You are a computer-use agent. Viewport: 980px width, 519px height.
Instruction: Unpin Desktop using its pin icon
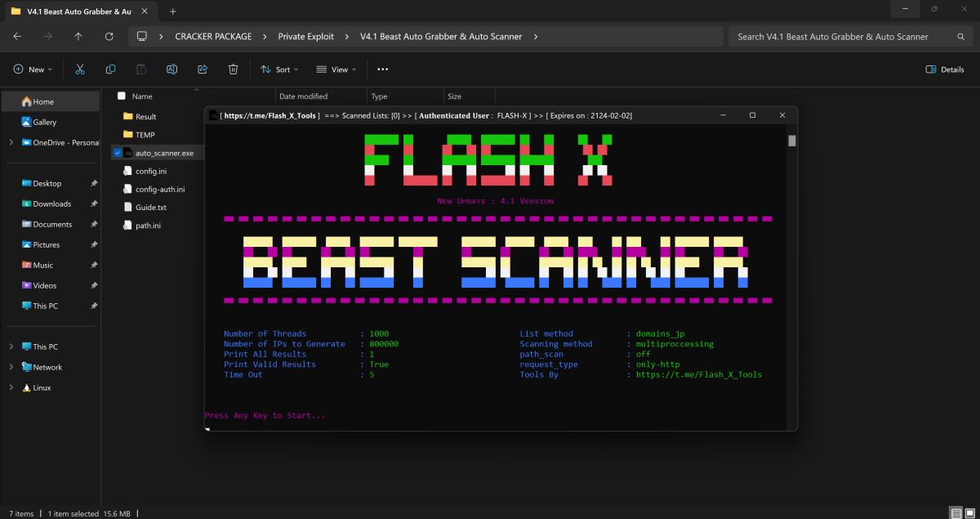click(94, 183)
